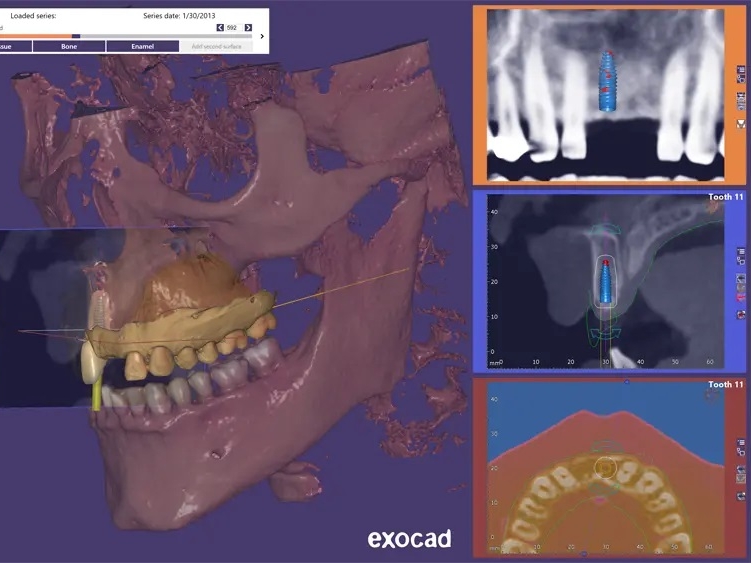Click the disabled Add second surface button
This screenshot has height=563, width=751.
click(x=215, y=46)
